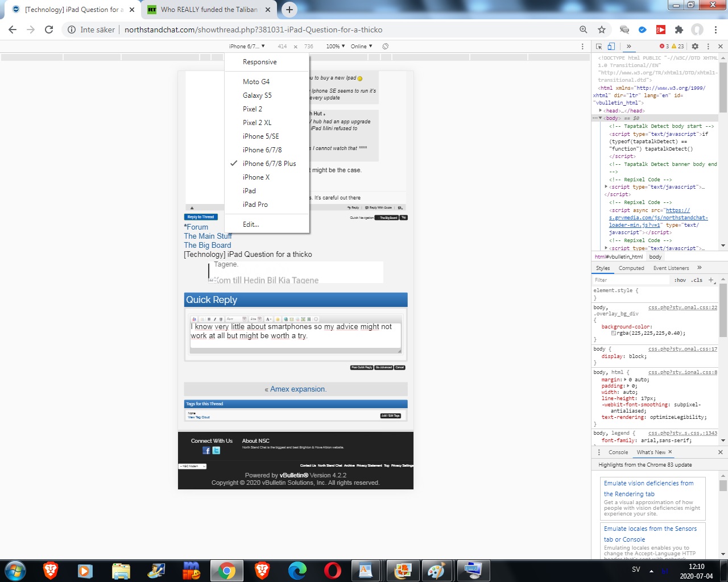This screenshot has width=728, height=582.
Task: Open new browser tab
Action: tap(289, 10)
